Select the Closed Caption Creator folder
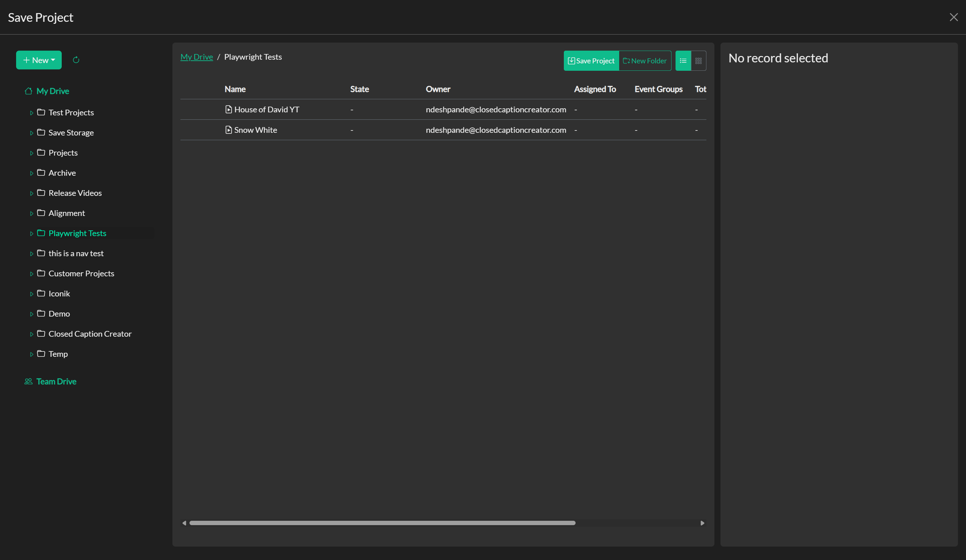966x560 pixels. (90, 334)
